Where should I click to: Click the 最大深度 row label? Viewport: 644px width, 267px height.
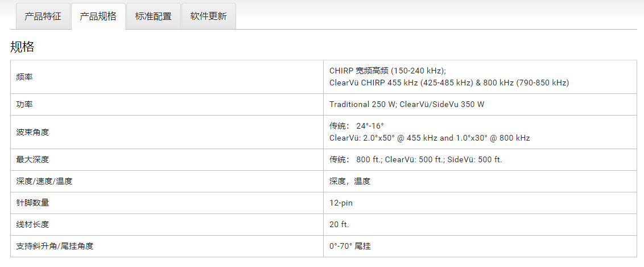coord(32,159)
